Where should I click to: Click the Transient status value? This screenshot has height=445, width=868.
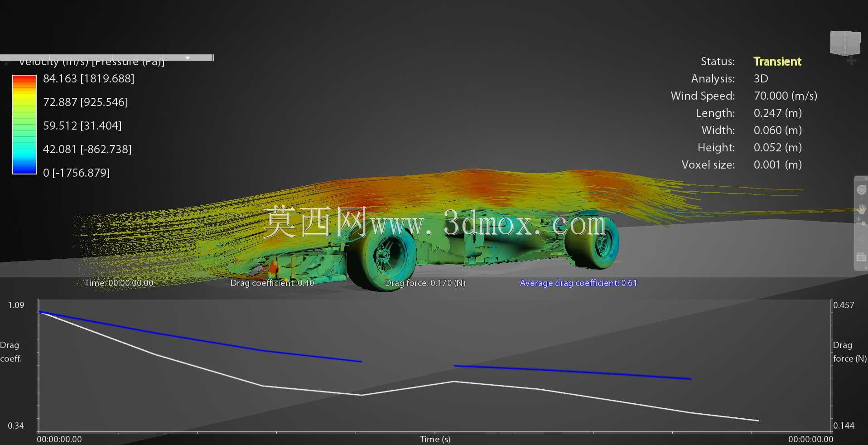coord(777,61)
